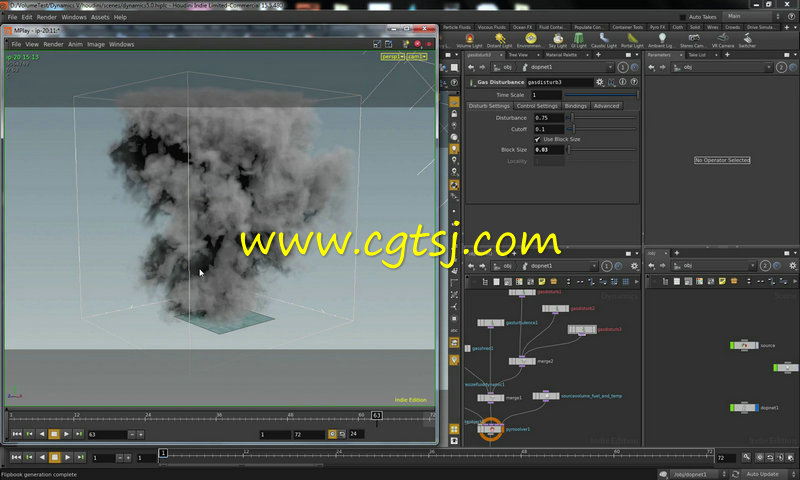Select the Ambient Light shelf tool
This screenshot has width=800, height=480.
(x=661, y=40)
